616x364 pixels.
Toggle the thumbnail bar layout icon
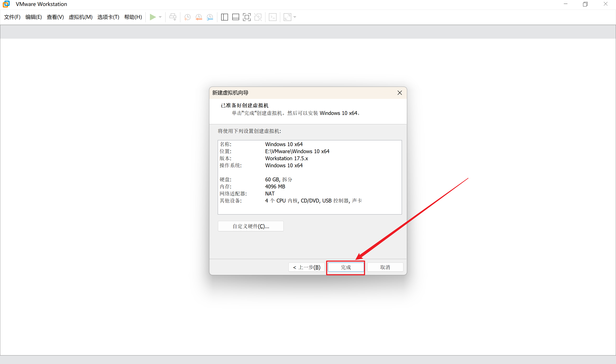(236, 17)
